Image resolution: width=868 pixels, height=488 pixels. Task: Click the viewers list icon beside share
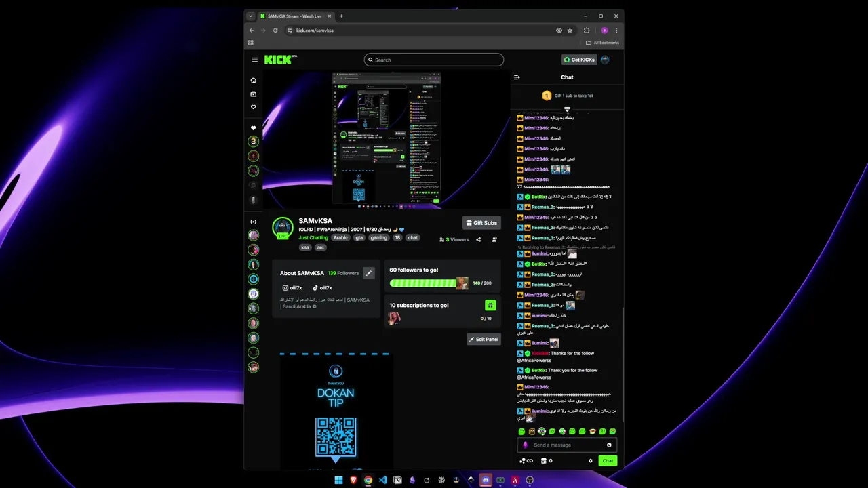pyautogui.click(x=494, y=239)
